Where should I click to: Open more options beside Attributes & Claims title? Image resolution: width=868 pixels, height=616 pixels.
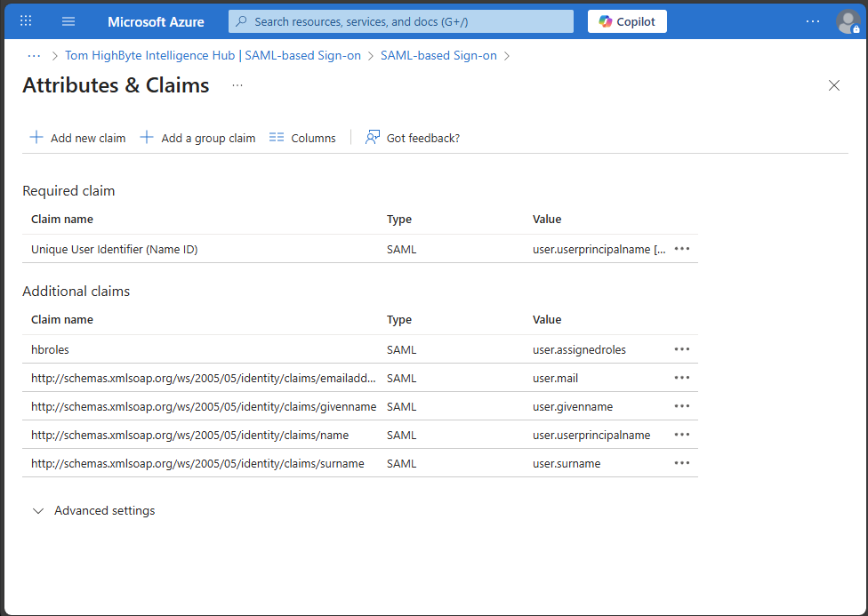[x=237, y=85]
